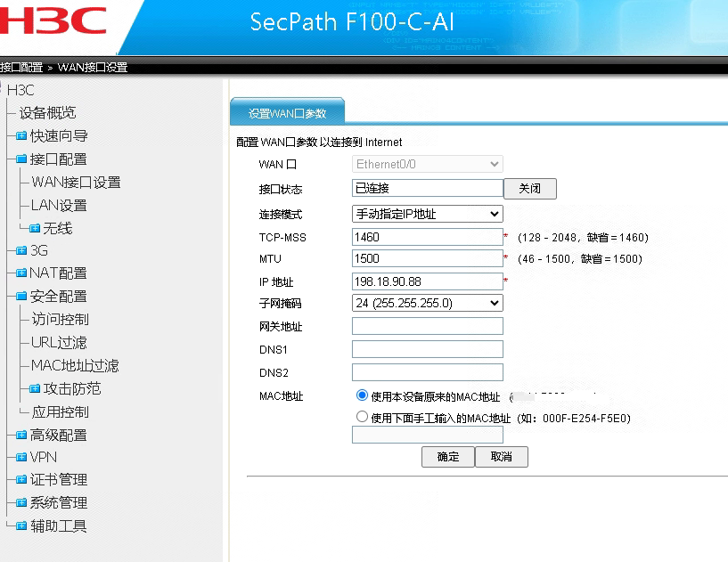Select 使用下面手工输入的MAC地址 radio button
This screenshot has width=728, height=562.
click(362, 417)
